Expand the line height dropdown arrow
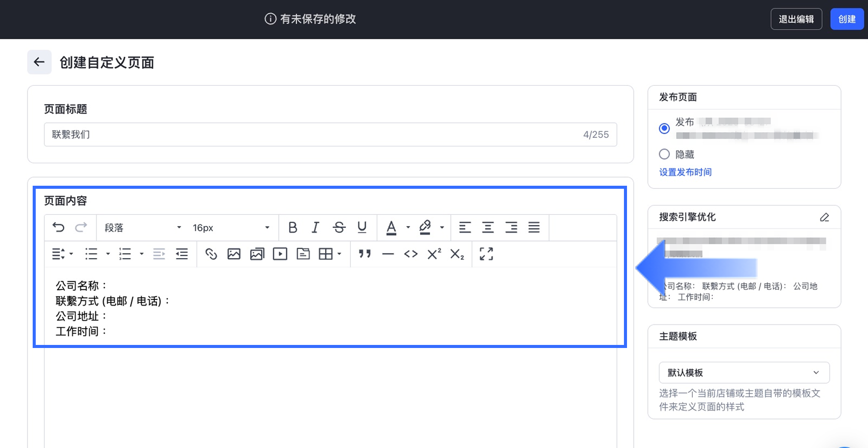Image resolution: width=868 pixels, height=448 pixels. point(71,254)
